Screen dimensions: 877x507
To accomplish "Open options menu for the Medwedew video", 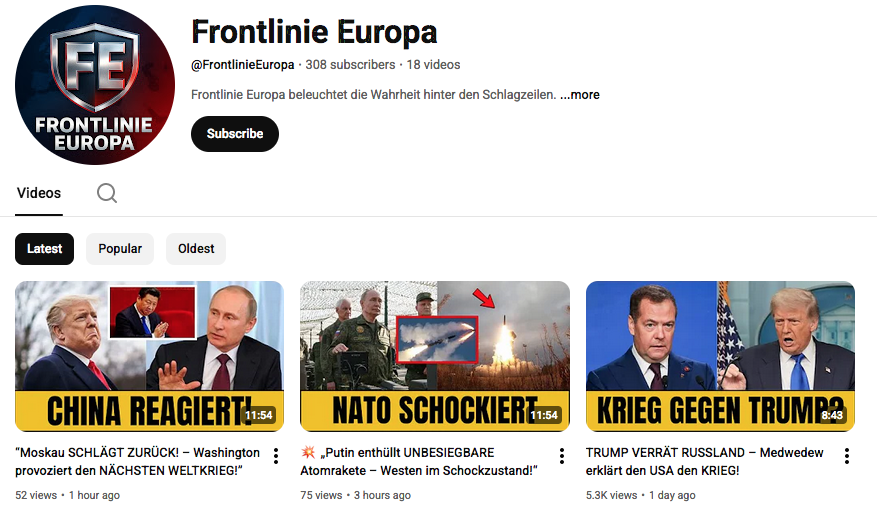I will coord(847,457).
